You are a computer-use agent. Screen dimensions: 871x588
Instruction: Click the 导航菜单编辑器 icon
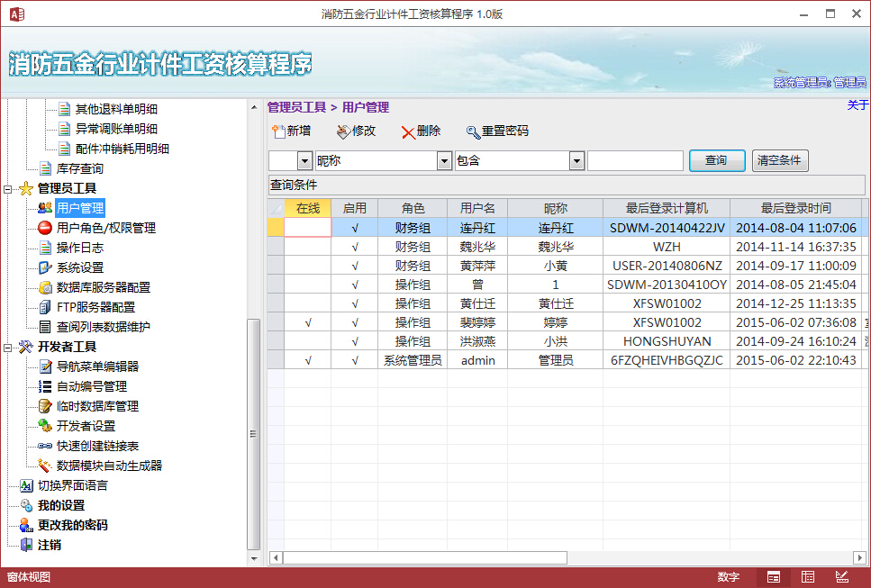coord(45,366)
